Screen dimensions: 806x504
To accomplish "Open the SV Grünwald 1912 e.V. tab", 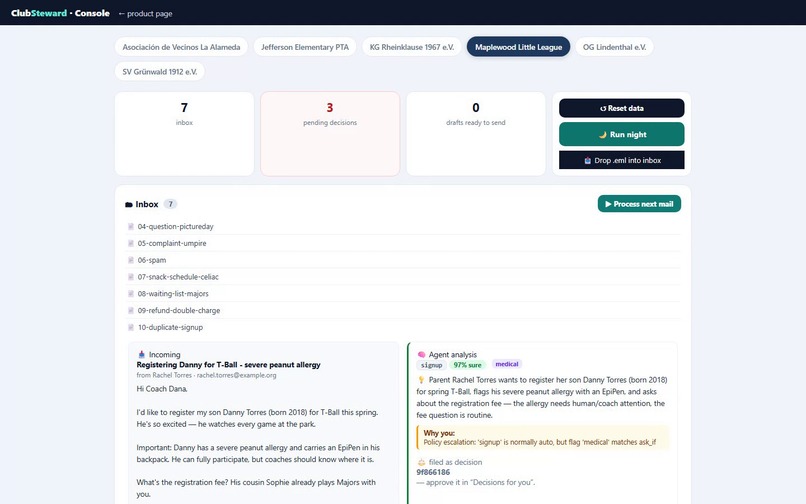I will click(160, 71).
